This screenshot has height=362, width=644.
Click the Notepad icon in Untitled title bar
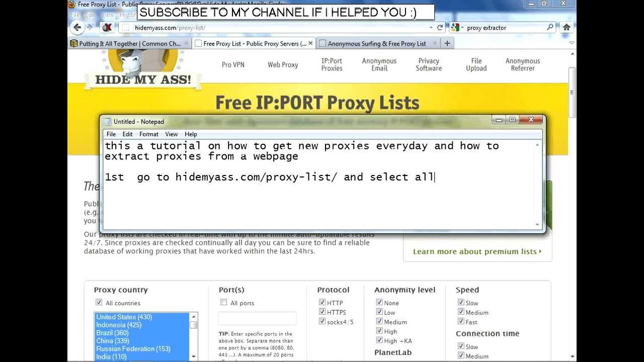tap(107, 122)
